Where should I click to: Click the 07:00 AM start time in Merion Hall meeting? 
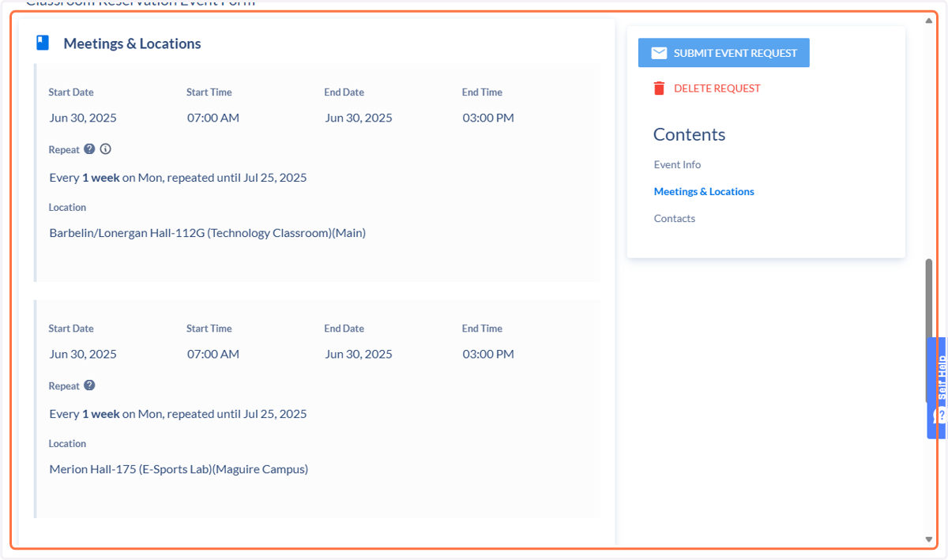tap(213, 354)
